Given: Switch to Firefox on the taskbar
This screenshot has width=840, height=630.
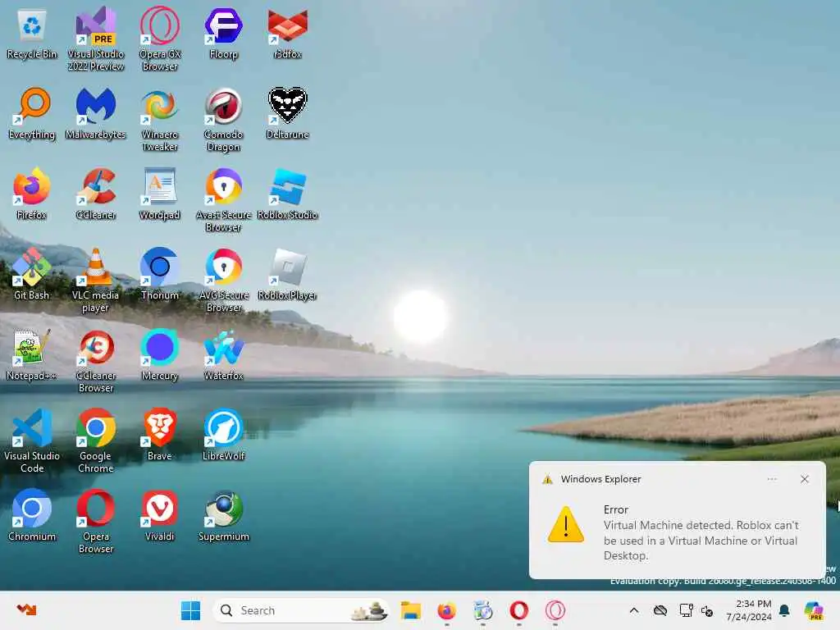Looking at the screenshot, I should tap(447, 610).
